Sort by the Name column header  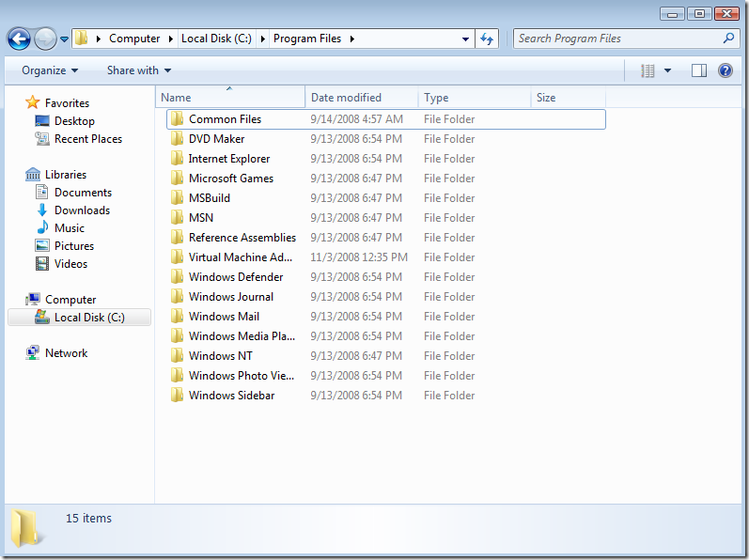(230, 98)
